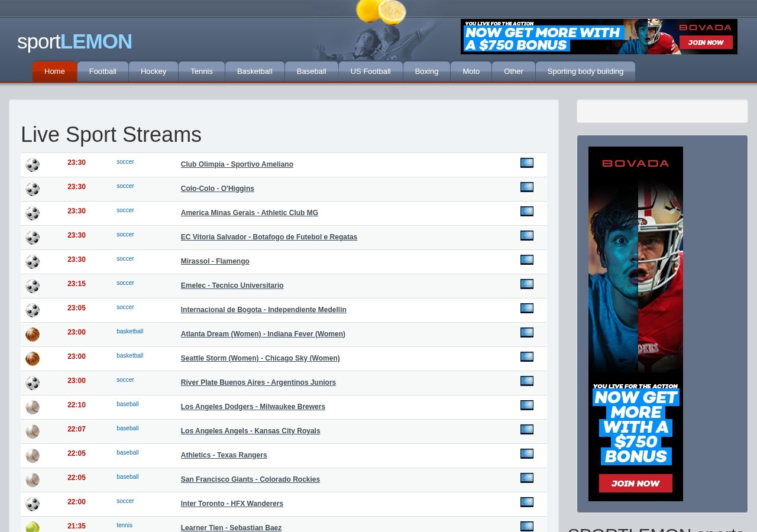The width and height of the screenshot is (757, 532).
Task: Click the soccer ball icon for Colo-Colo match
Action: 33,189
